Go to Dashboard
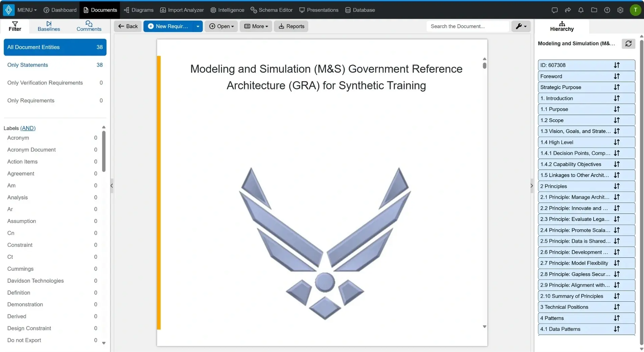Screen dimensions: 644x352 pyautogui.click(x=60, y=10)
